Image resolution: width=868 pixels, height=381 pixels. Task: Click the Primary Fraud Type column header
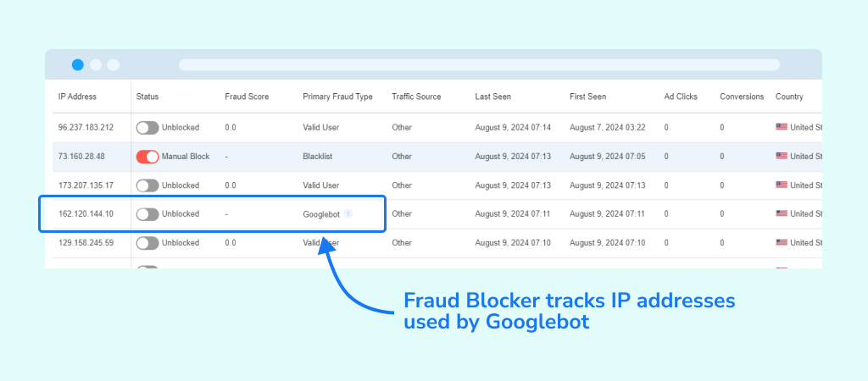coord(337,97)
